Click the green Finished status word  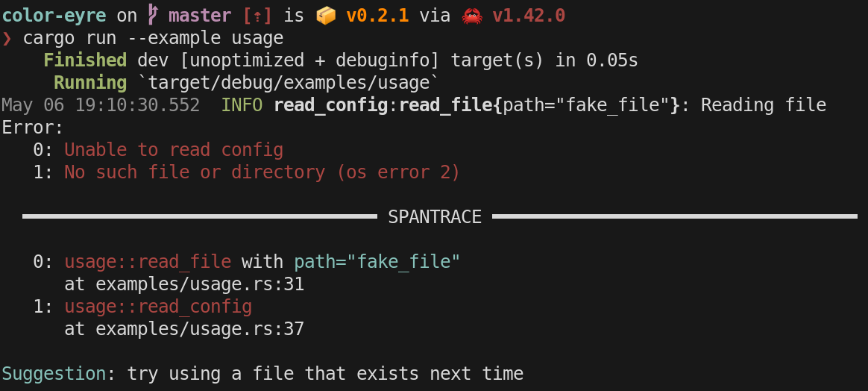tap(85, 60)
